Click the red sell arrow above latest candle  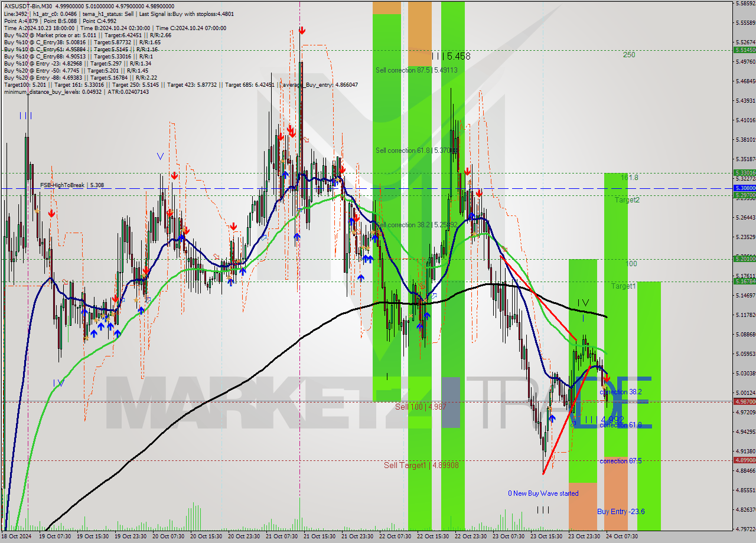point(607,377)
